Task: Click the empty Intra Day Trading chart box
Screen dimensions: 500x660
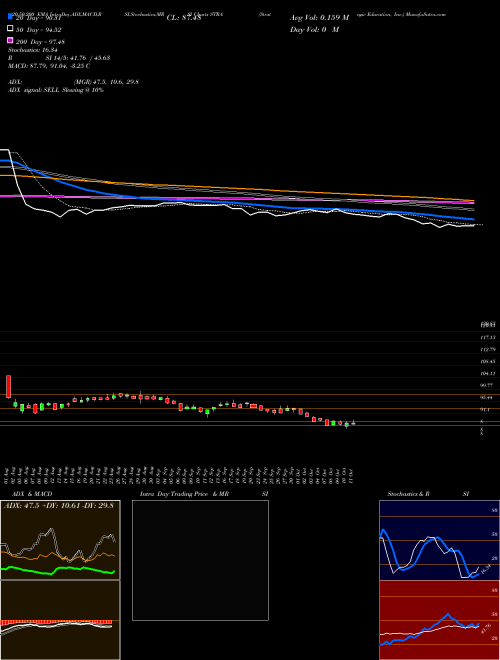Action: click(200, 560)
